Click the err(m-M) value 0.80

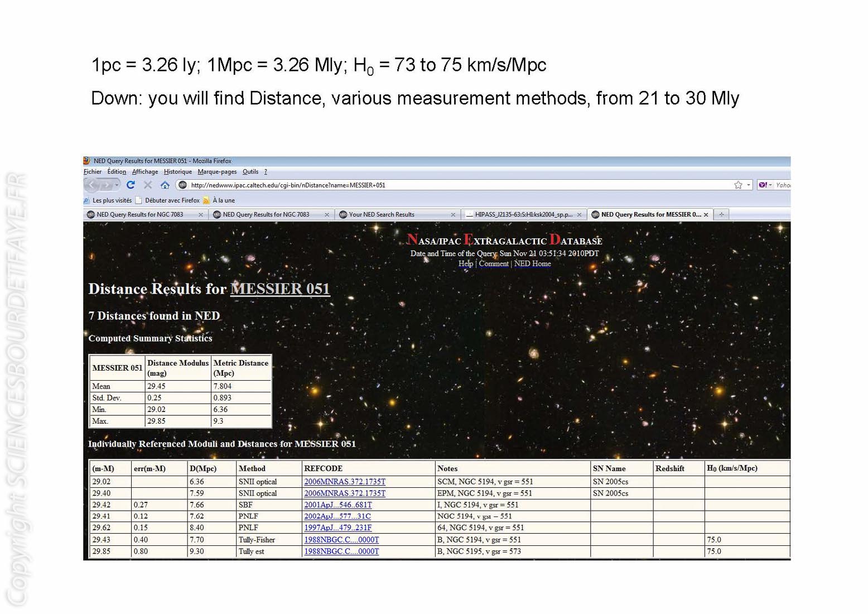159,551
